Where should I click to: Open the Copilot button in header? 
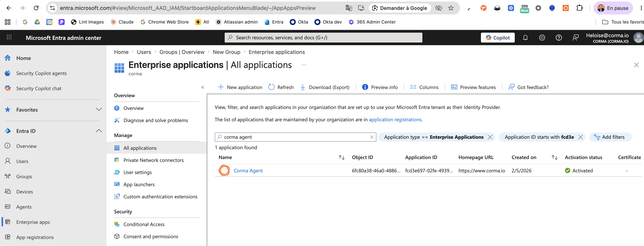coord(497,38)
